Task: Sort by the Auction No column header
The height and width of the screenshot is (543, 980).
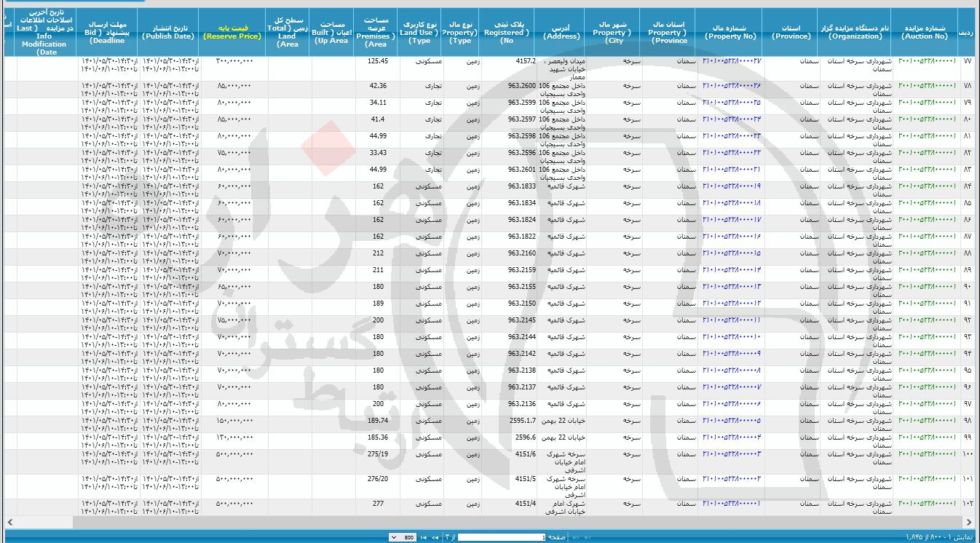Action: click(x=925, y=31)
